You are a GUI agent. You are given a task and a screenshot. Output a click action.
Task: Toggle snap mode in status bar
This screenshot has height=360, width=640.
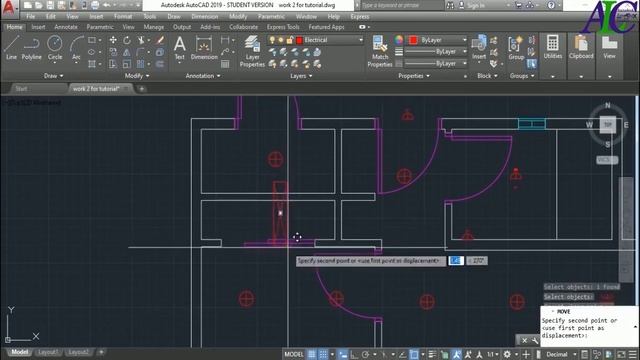(x=323, y=354)
